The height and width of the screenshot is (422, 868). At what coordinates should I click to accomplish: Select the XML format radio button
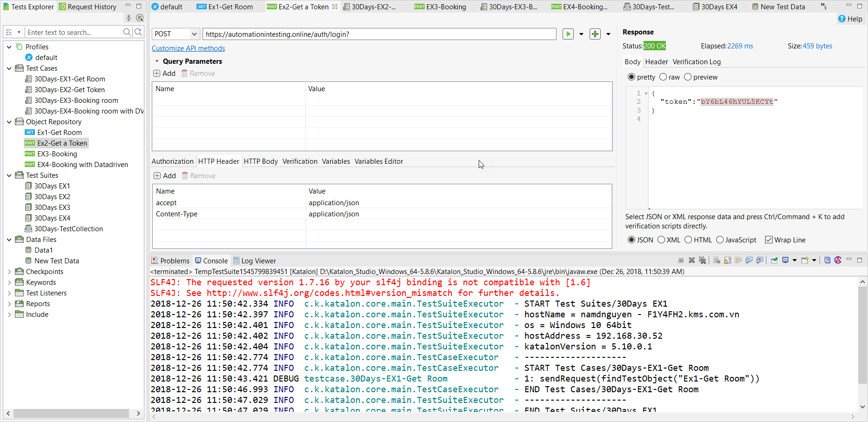pos(661,240)
